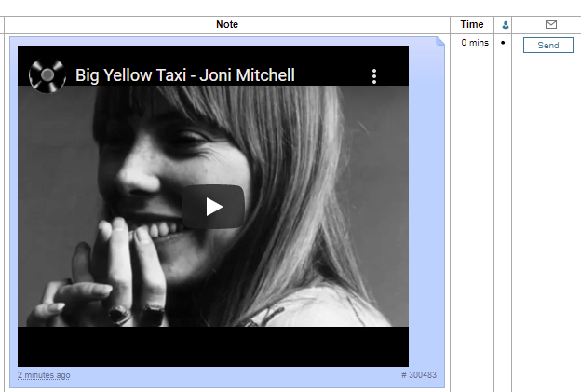The height and width of the screenshot is (392, 581).
Task: Click the Joni Mitchell video thumbnail image
Action: coord(213,206)
